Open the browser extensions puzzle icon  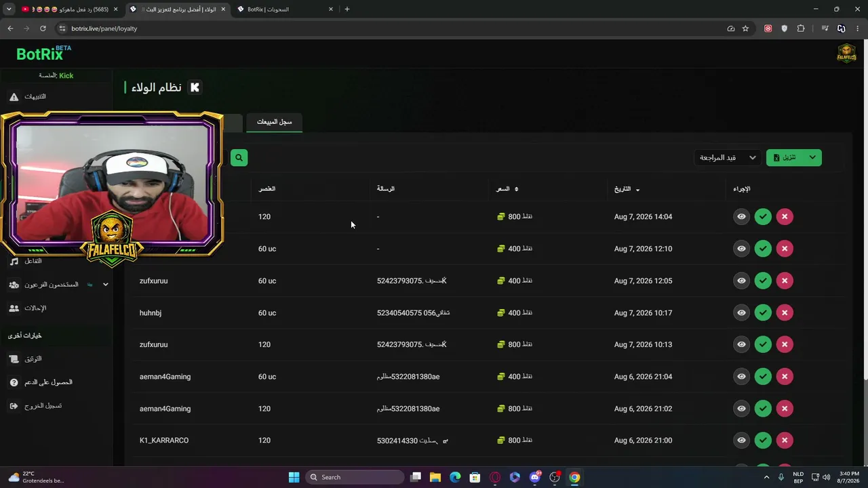coord(801,28)
